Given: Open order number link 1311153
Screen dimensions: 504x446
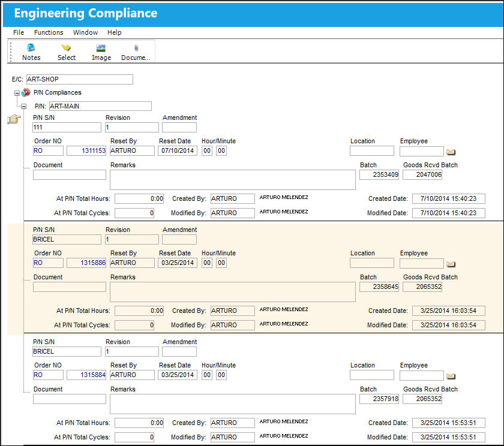Looking at the screenshot, I should (86, 150).
